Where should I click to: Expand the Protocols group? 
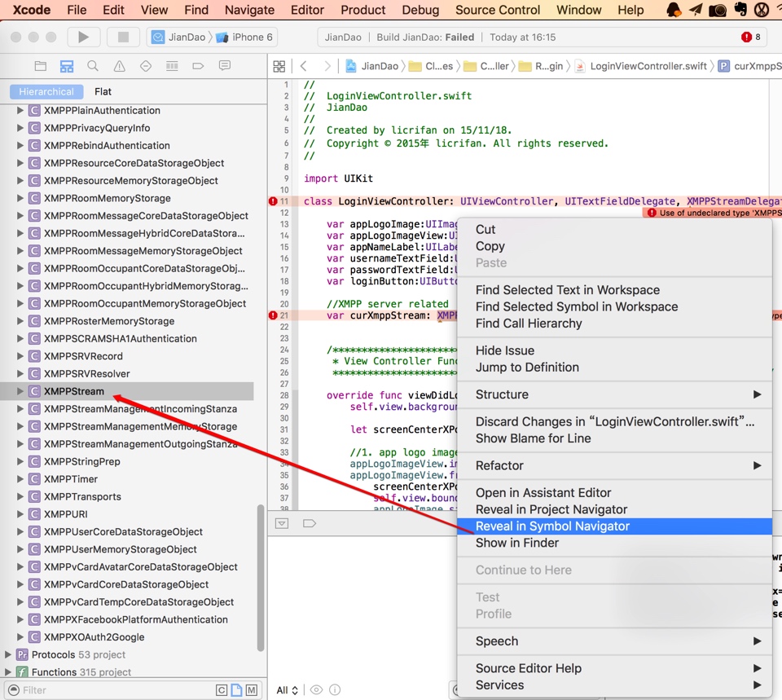(x=7, y=654)
